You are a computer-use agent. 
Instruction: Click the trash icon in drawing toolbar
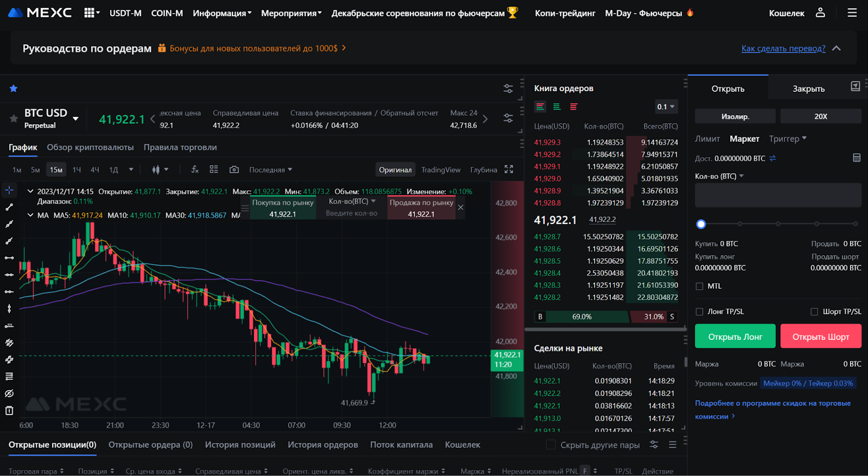[x=9, y=410]
